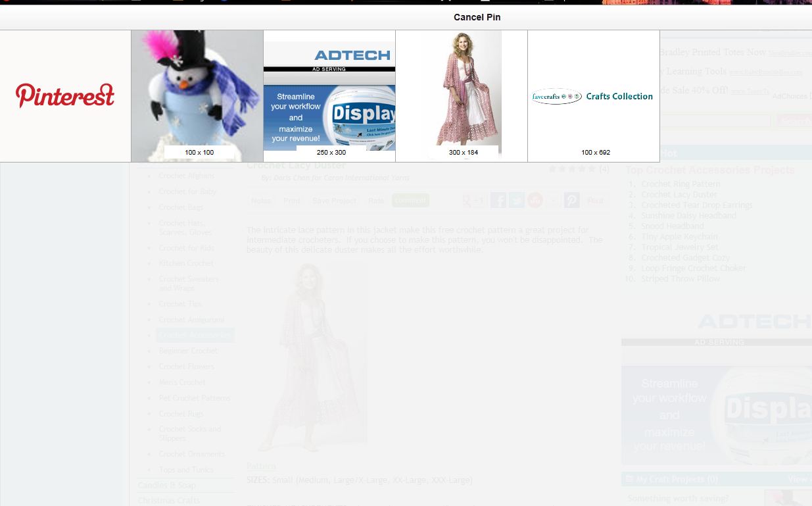Open the Men's Crochet link
This screenshot has height=506, width=812.
(x=182, y=382)
